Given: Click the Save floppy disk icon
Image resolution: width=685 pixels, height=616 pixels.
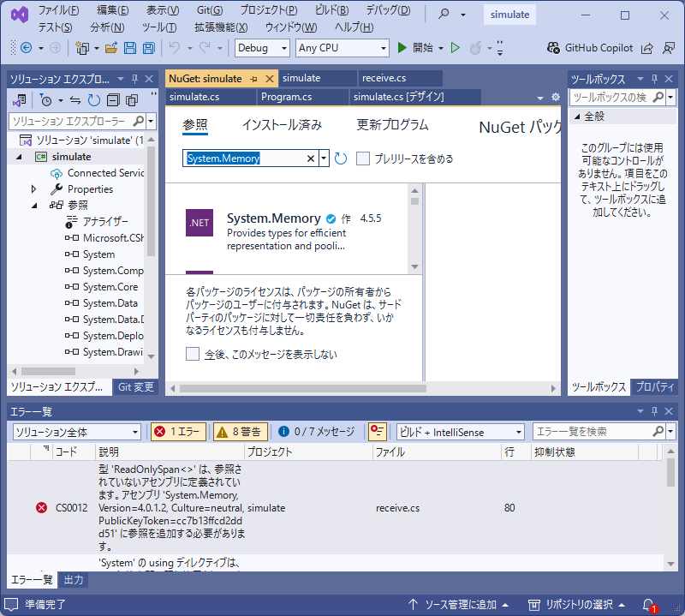Looking at the screenshot, I should point(130,48).
